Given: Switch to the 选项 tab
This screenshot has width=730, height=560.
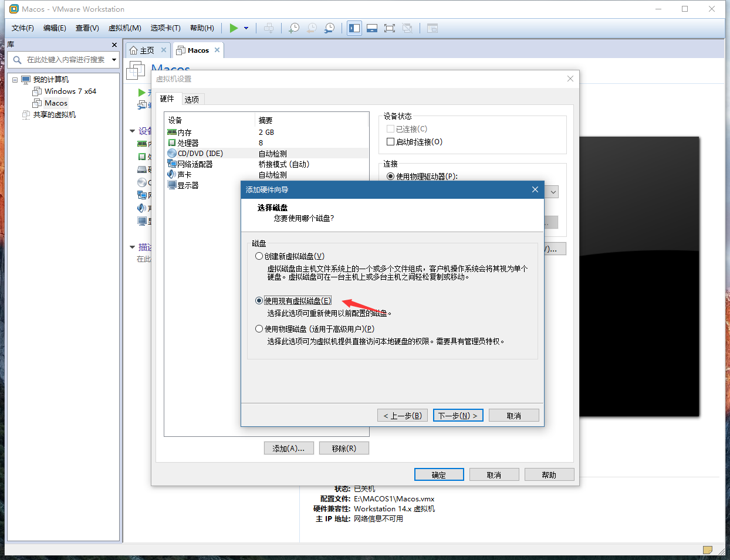Looking at the screenshot, I should pyautogui.click(x=191, y=99).
